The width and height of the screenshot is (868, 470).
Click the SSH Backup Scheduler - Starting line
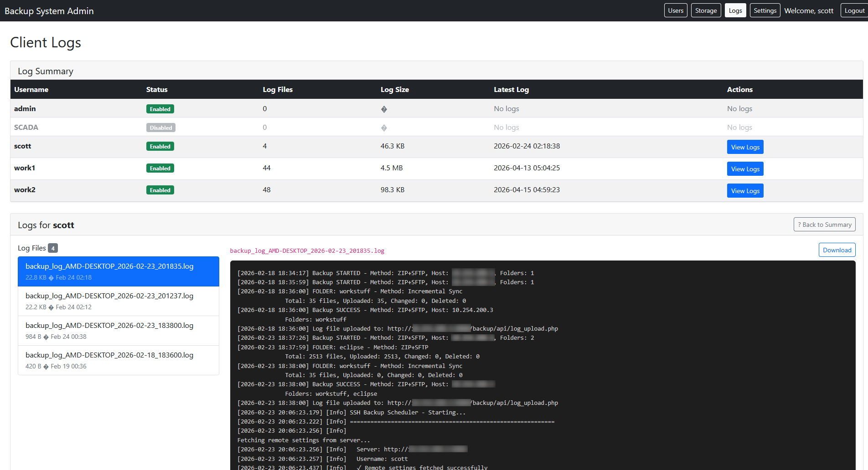pos(351,412)
